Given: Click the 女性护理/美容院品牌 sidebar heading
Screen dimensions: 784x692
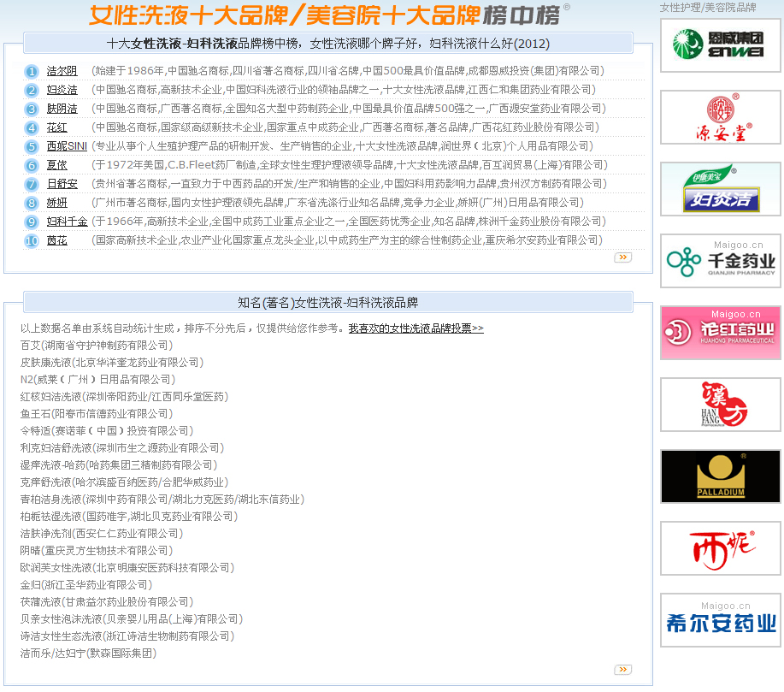Looking at the screenshot, I should click(708, 8).
